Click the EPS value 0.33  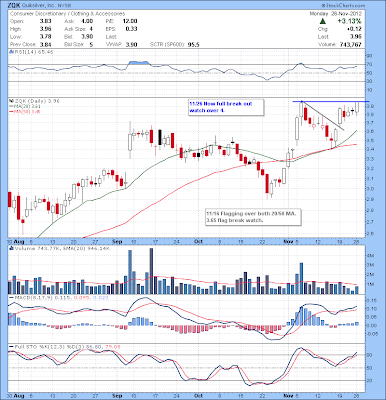[x=131, y=29]
